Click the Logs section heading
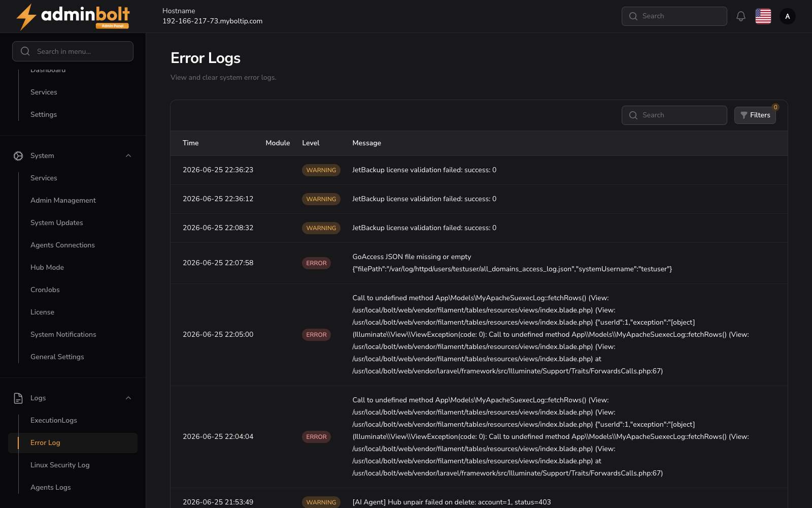The height and width of the screenshot is (508, 812). point(38,398)
